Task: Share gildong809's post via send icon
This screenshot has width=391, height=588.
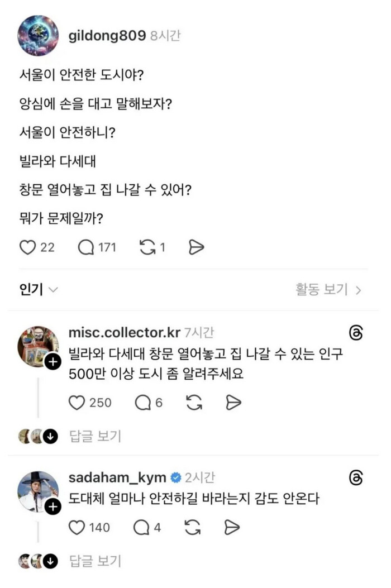Action: (x=196, y=247)
